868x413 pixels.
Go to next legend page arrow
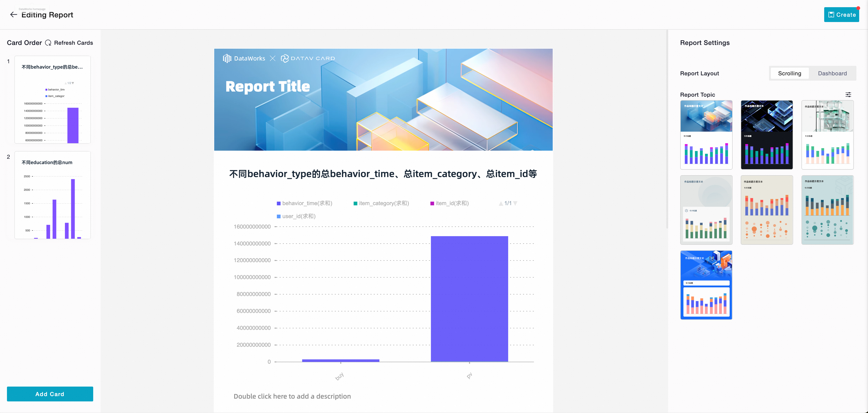[515, 203]
